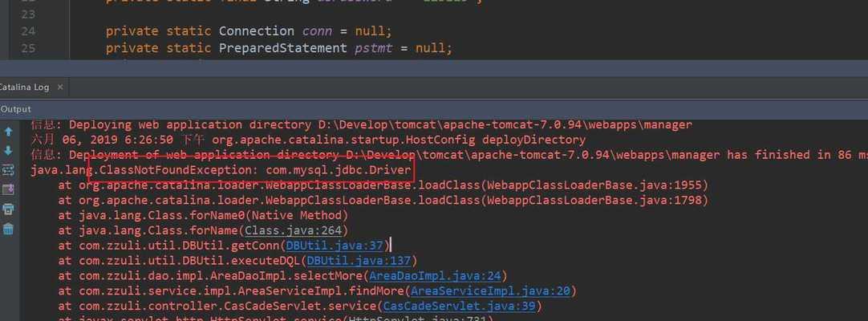The image size is (868, 321).
Task: Open the AreaServiceImpl.java:20 link
Action: [x=490, y=291]
